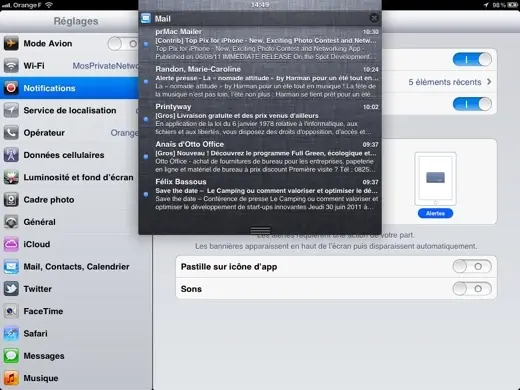Viewport: 520px width, 390px height.
Task: Tap the Musique label
Action: (41, 378)
